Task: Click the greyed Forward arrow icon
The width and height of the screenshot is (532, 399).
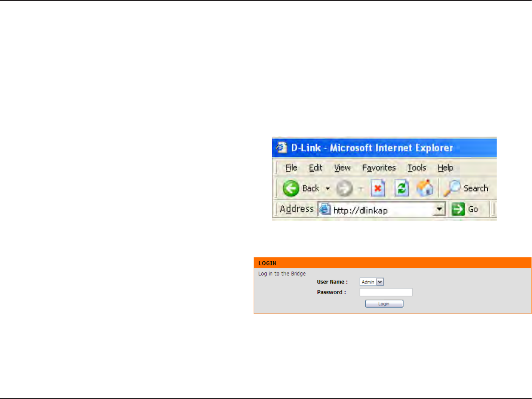Action: [344, 189]
